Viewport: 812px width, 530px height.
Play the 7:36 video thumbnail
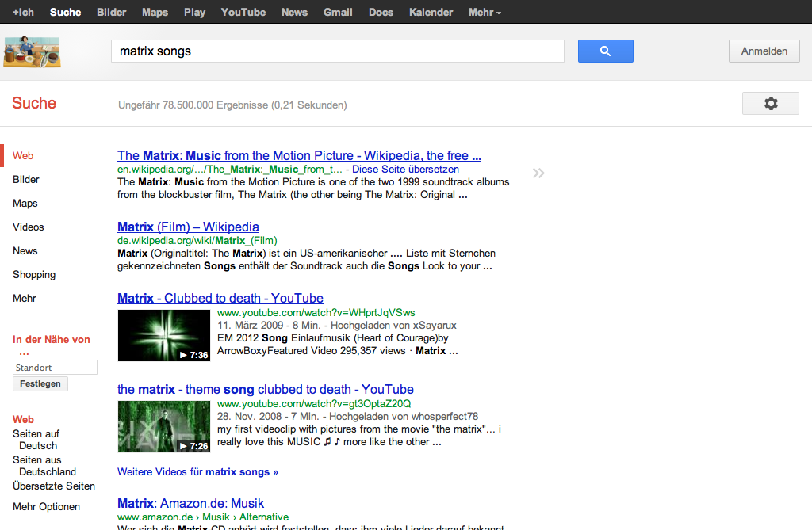pos(163,335)
